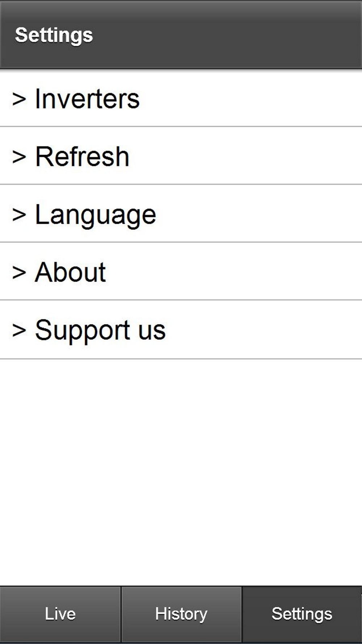The width and height of the screenshot is (362, 644).
Task: Click the arrow next to Refresh
Action: (19, 157)
